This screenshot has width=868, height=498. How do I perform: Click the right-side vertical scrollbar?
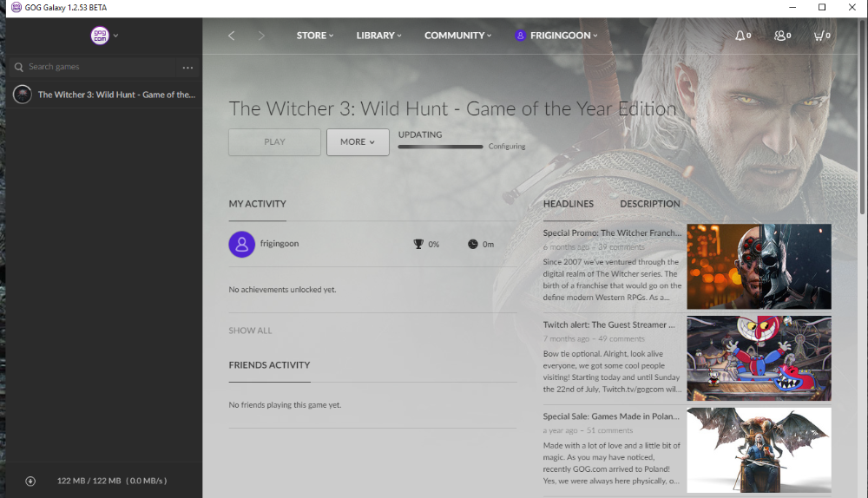coord(862,116)
